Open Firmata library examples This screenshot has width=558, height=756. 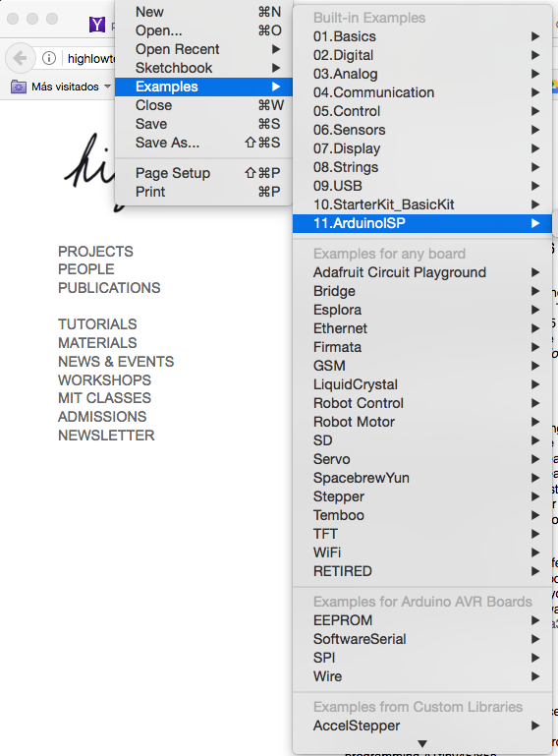tap(422, 347)
